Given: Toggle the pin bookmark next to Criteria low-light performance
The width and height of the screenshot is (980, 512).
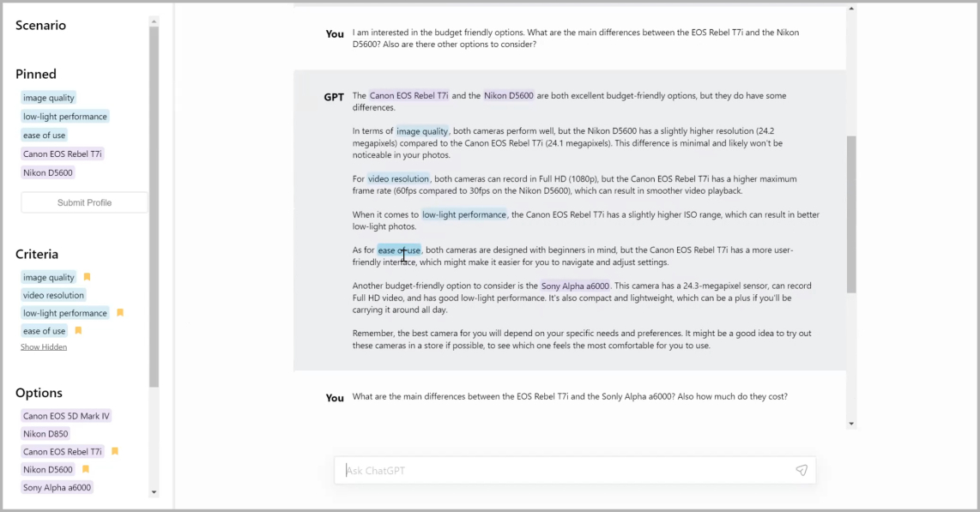Looking at the screenshot, I should click(120, 312).
